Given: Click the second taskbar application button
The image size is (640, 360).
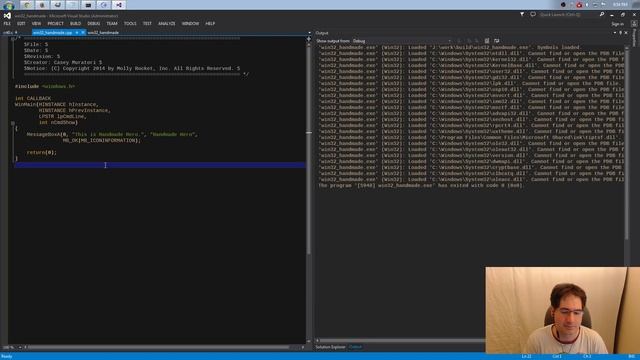Looking at the screenshot, I should point(42,5).
